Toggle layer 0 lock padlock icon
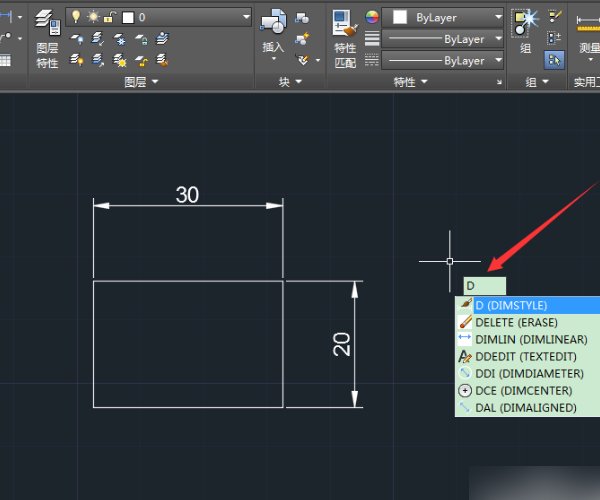Viewport: 600px width, 500px height. tap(110, 17)
